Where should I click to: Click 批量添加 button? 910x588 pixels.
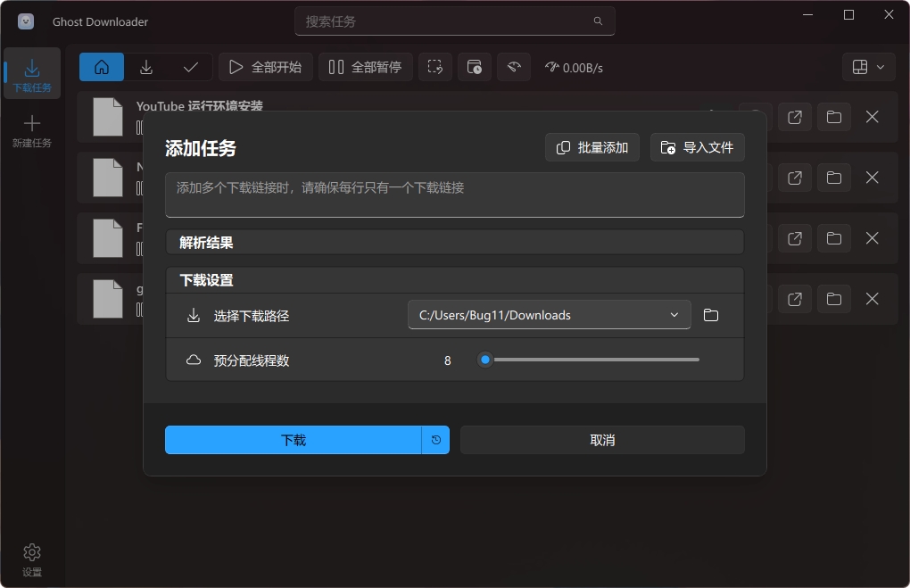tap(592, 147)
